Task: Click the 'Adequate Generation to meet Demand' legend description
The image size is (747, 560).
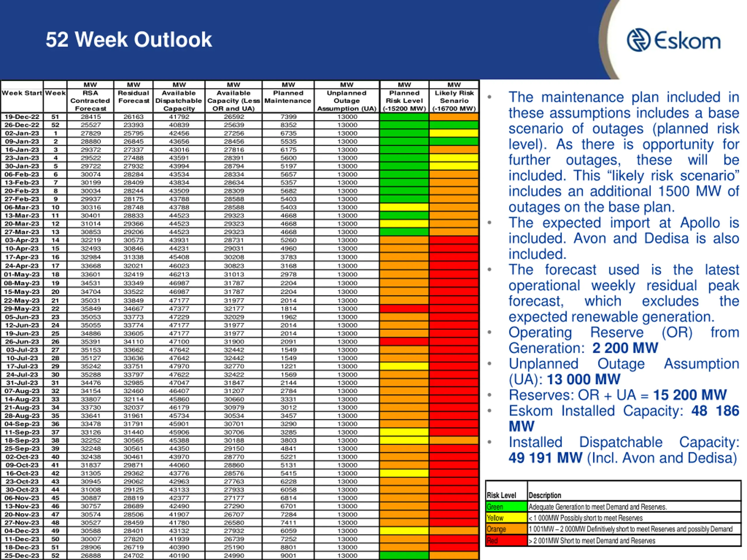Action: point(598,507)
